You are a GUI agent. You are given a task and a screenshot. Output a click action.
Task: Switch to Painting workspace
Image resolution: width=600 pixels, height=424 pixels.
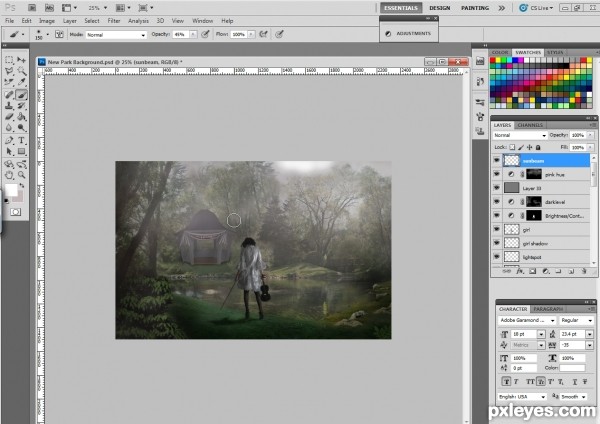click(475, 8)
